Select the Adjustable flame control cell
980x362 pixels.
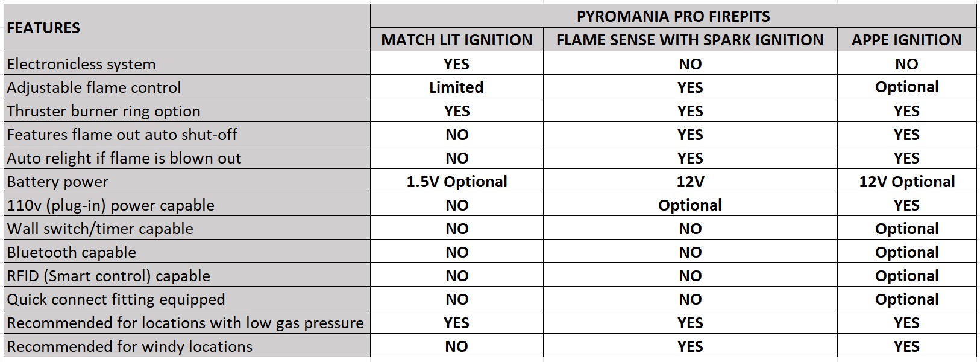pyautogui.click(x=187, y=87)
